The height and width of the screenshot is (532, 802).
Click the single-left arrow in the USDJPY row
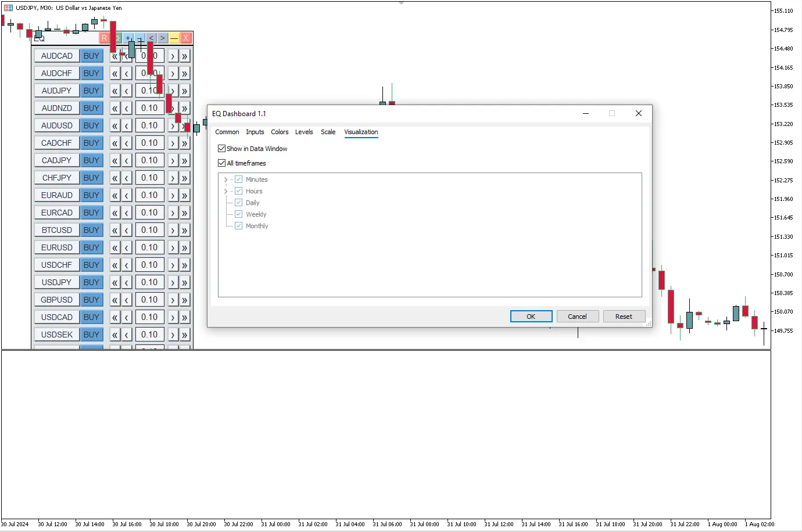tap(127, 282)
